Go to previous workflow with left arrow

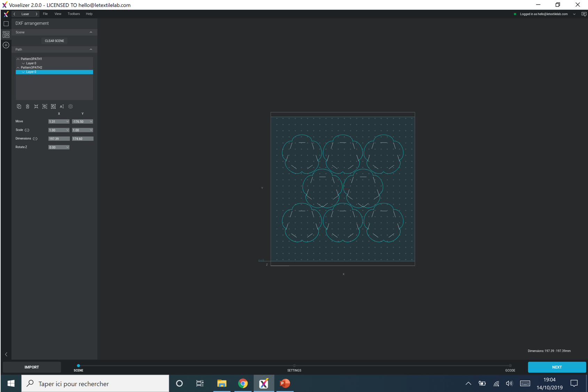(x=14, y=14)
